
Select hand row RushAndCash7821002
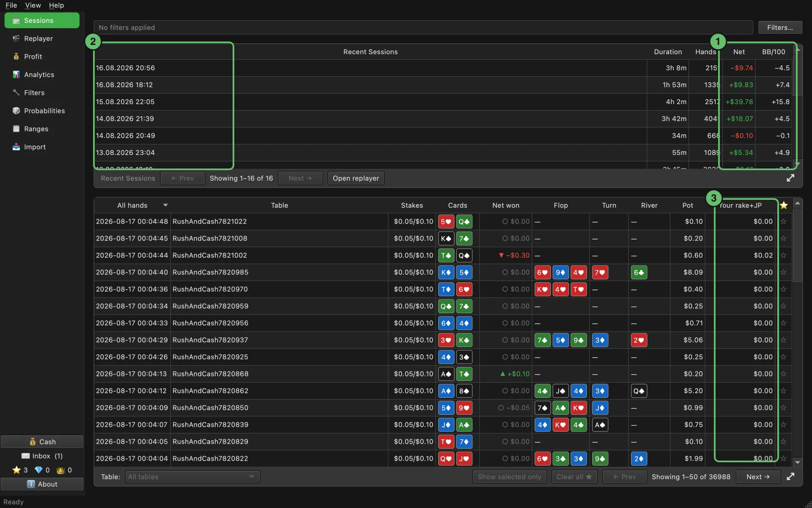tap(443, 255)
